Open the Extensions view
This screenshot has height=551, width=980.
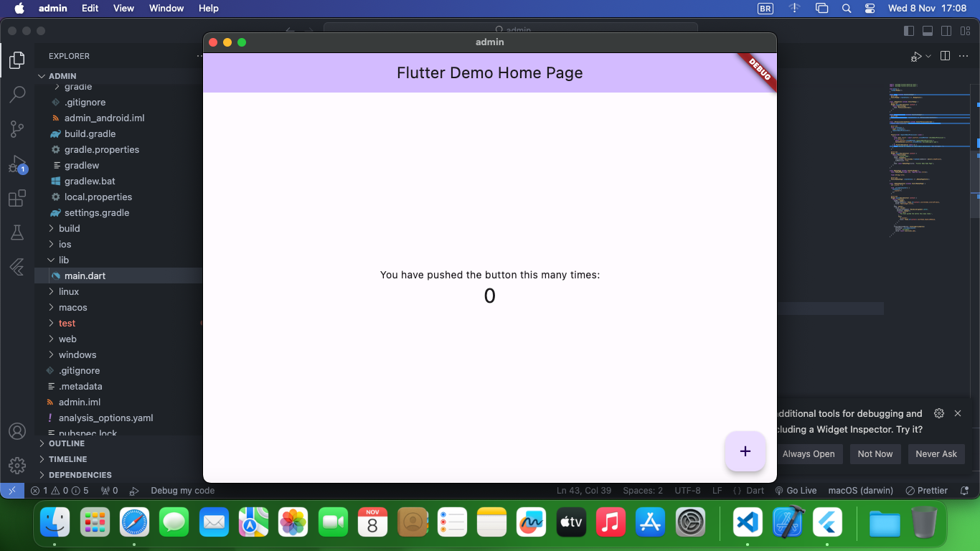[x=17, y=198]
